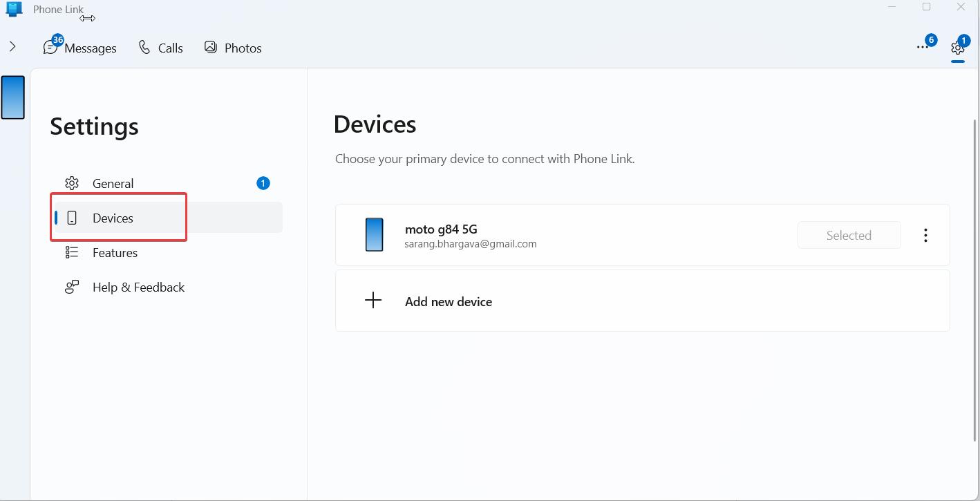Click the Features list icon
Viewport: 980px width, 501px height.
[x=71, y=252]
